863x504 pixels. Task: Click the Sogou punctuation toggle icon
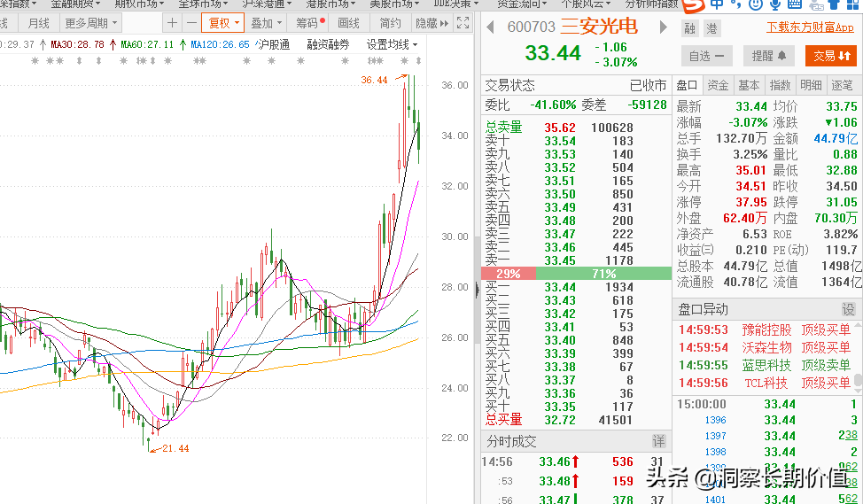pyautogui.click(x=736, y=4)
